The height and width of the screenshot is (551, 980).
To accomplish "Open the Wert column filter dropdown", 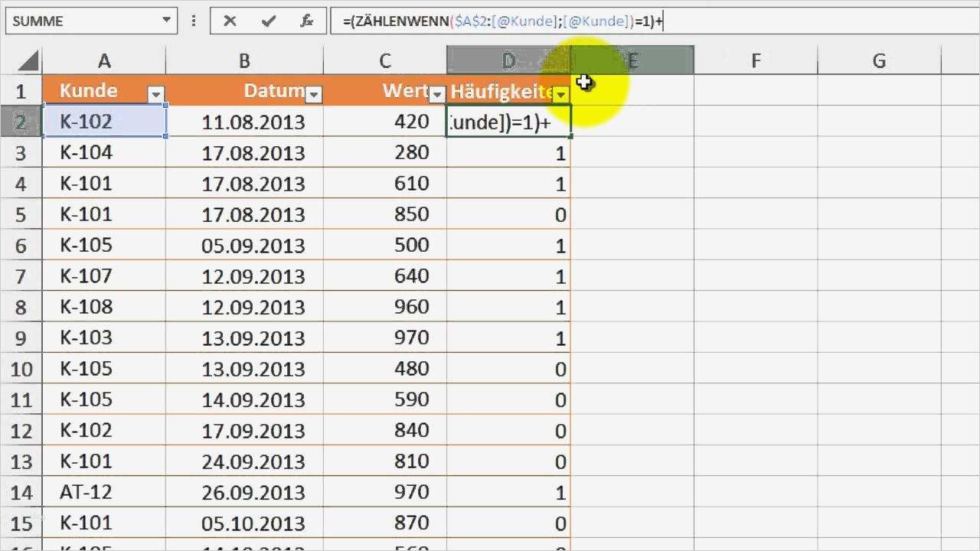I will pyautogui.click(x=437, y=95).
